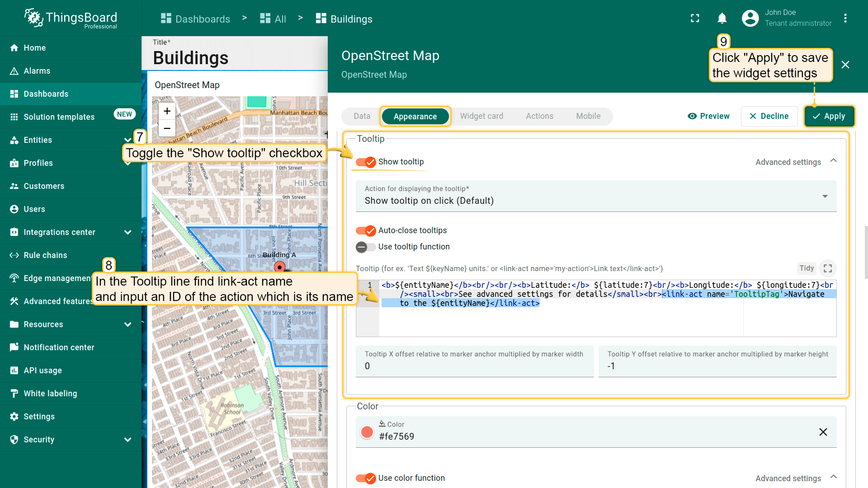This screenshot has width=868, height=488.
Task: Click Apply to save widget settings
Action: tap(829, 116)
